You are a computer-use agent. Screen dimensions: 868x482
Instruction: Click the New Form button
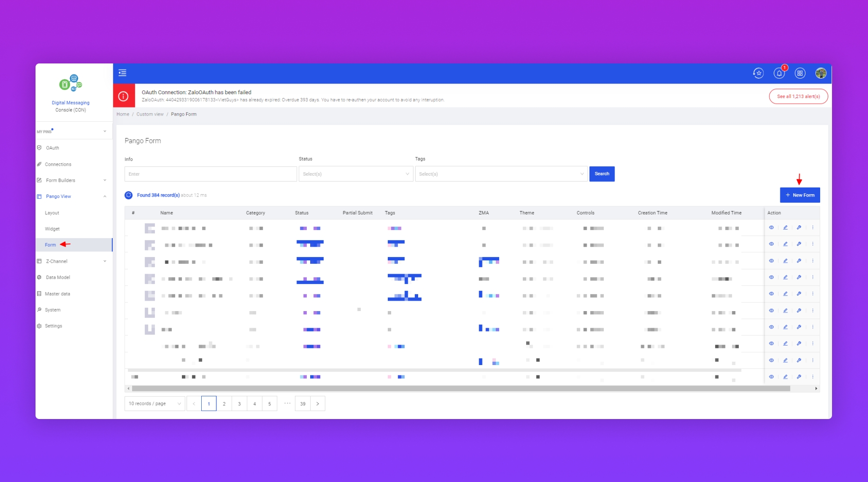pyautogui.click(x=799, y=195)
